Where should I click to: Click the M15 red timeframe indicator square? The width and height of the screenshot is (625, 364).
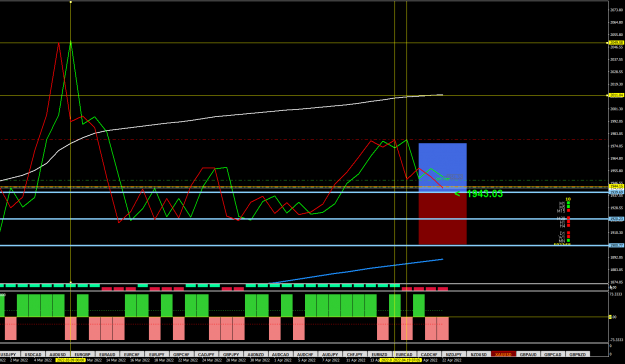click(568, 210)
